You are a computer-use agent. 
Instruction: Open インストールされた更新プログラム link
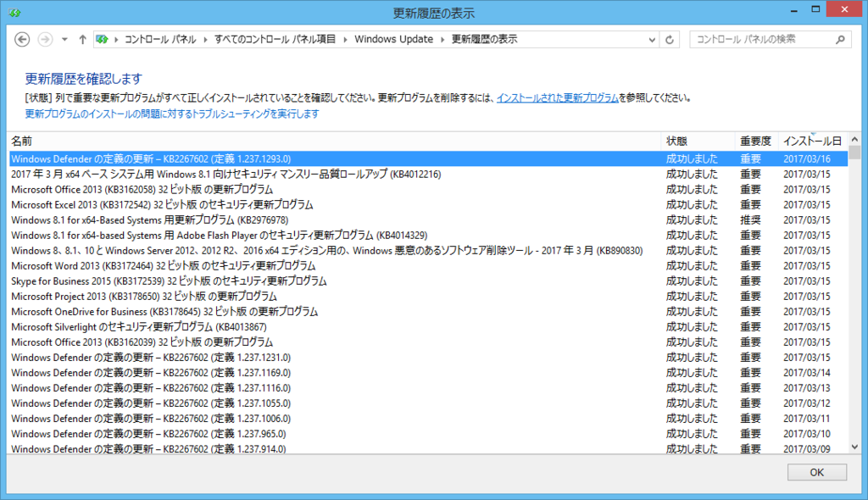point(558,98)
